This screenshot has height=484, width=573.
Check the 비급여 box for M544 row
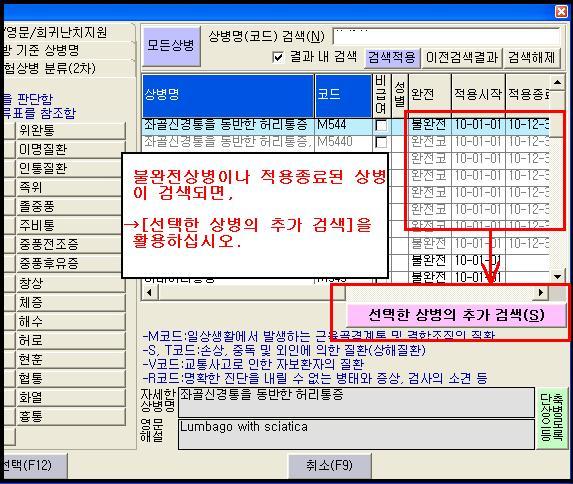381,125
